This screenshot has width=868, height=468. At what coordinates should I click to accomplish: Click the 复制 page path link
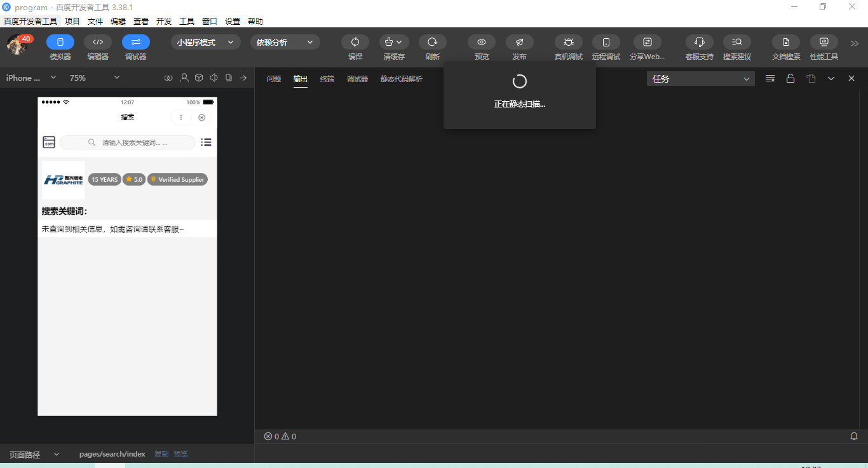pos(161,454)
